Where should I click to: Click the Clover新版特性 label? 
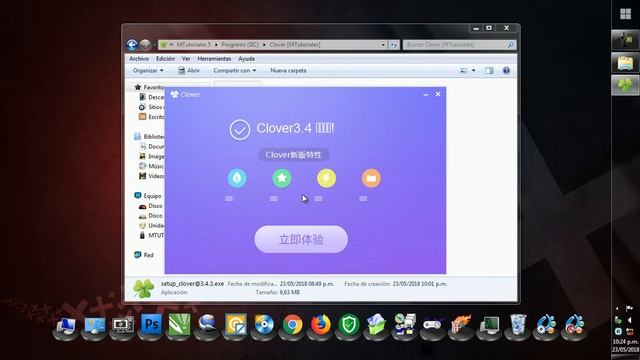click(293, 155)
